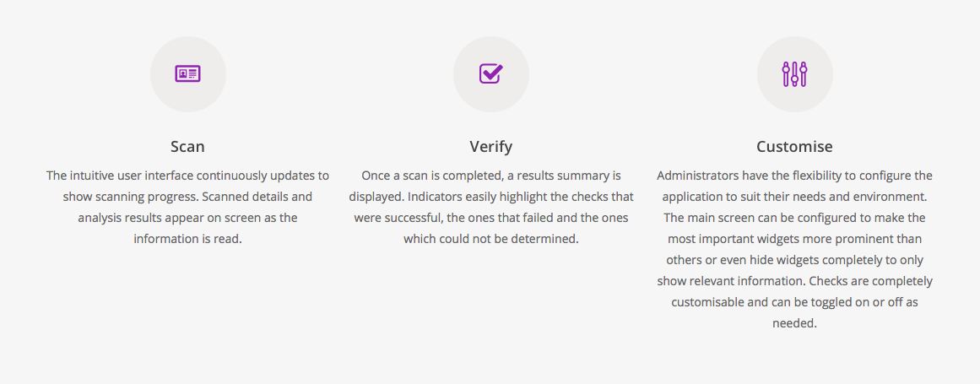Select the "Customise" heading
The image size is (980, 384).
click(794, 147)
